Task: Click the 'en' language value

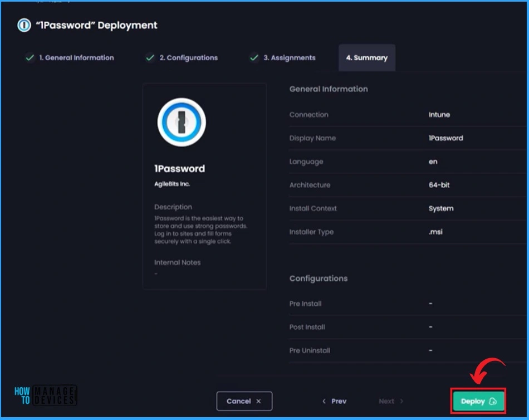Action: [433, 162]
